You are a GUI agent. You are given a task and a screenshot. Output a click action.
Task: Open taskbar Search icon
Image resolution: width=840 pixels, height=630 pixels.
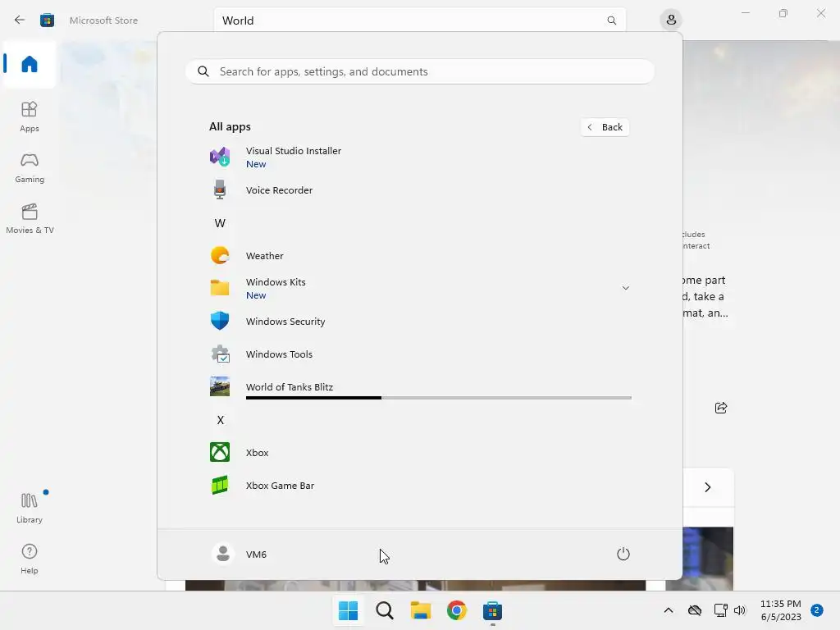pyautogui.click(x=384, y=610)
